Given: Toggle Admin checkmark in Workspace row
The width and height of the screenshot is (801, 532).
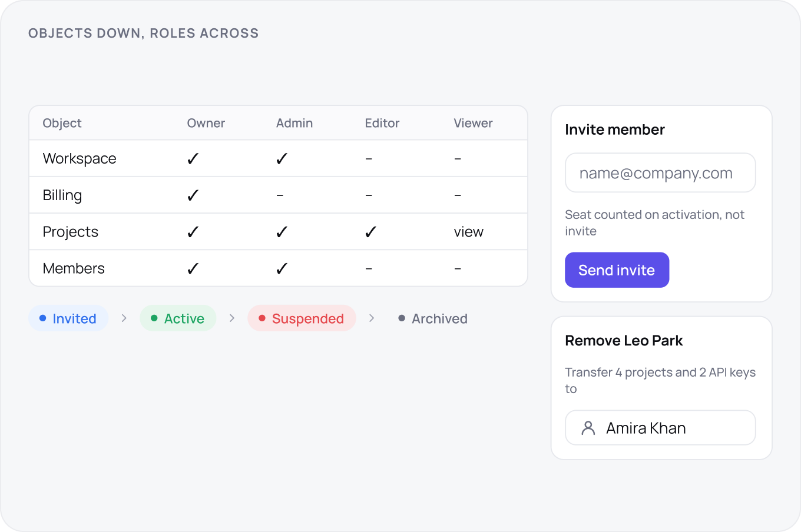Looking at the screenshot, I should 282,159.
